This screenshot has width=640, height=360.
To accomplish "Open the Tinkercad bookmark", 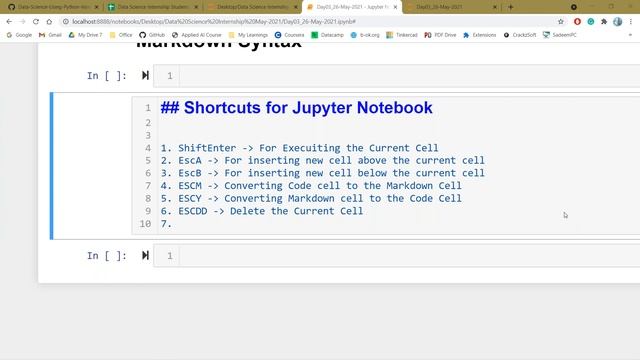I will tap(402, 35).
